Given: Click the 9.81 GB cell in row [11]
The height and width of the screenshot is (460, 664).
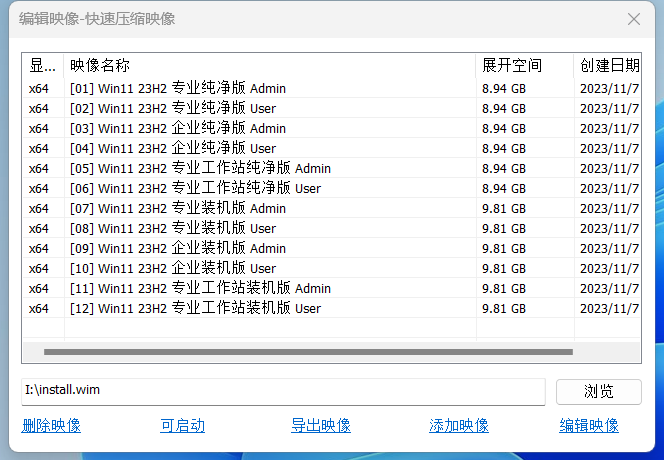Looking at the screenshot, I should 504,288.
